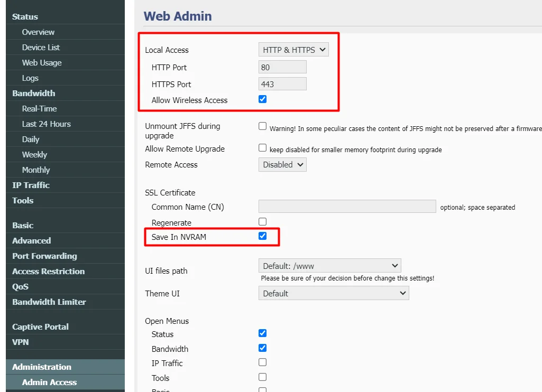This screenshot has height=392, width=542.
Task: Open Status menu section
Action: tap(66, 16)
